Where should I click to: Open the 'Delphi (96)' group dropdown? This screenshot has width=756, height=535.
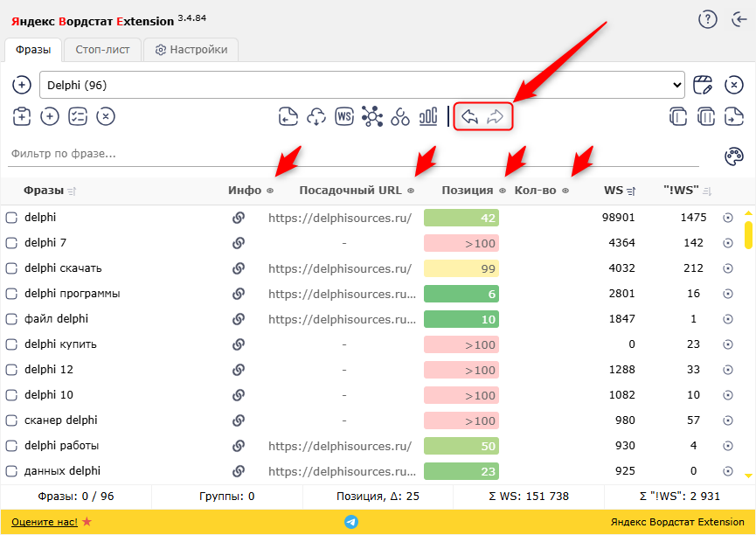point(362,85)
